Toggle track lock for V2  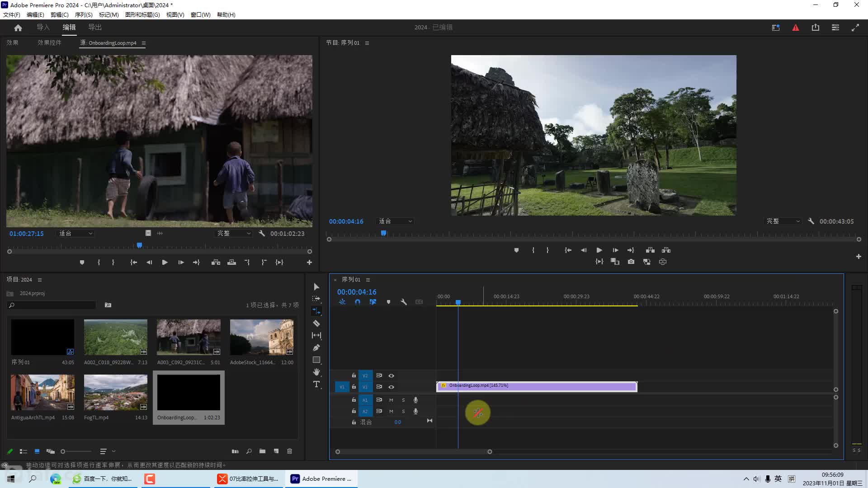click(x=354, y=375)
